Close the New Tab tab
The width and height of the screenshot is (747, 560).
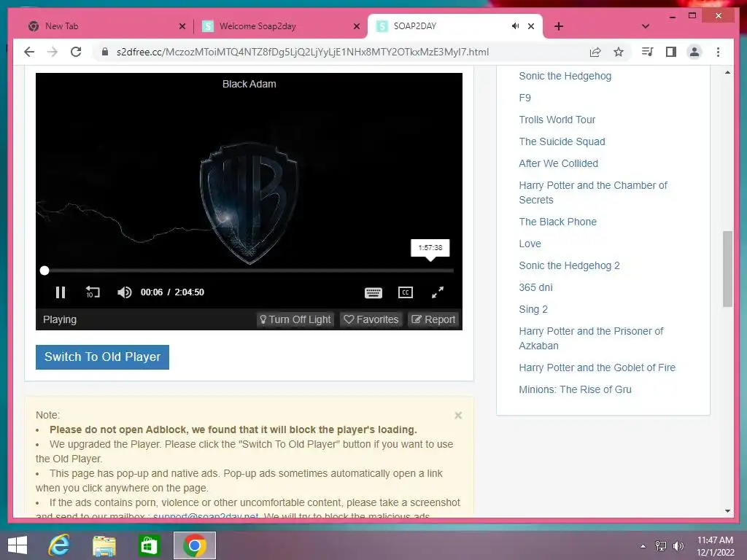pos(182,27)
